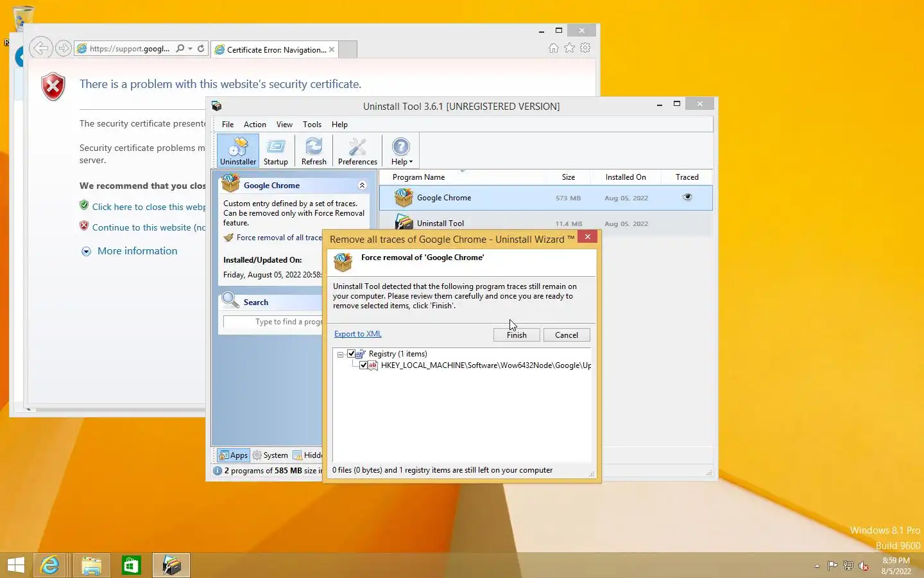Open the Store app from taskbar
The width and height of the screenshot is (924, 578).
(x=131, y=565)
